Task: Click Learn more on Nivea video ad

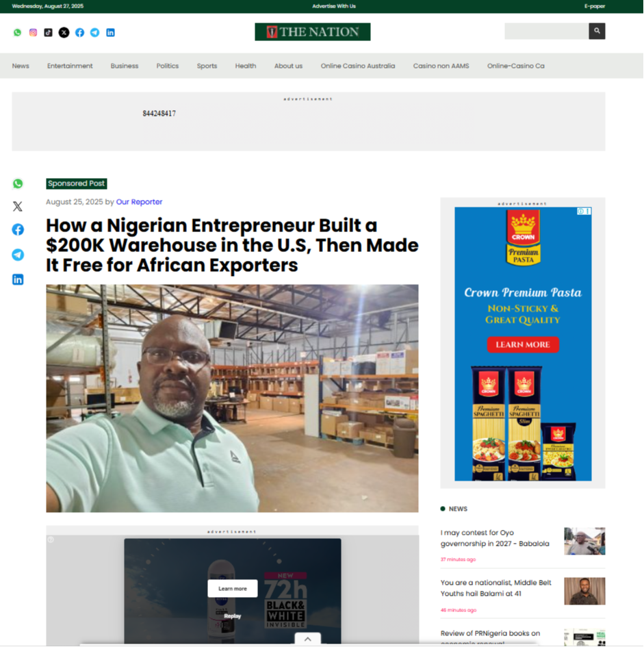Action: coord(233,588)
